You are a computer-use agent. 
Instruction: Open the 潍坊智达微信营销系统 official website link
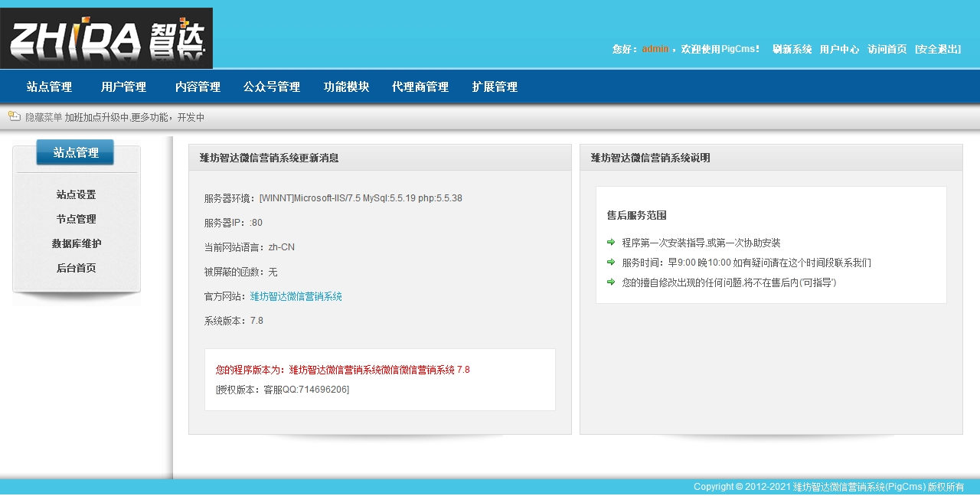(x=296, y=296)
